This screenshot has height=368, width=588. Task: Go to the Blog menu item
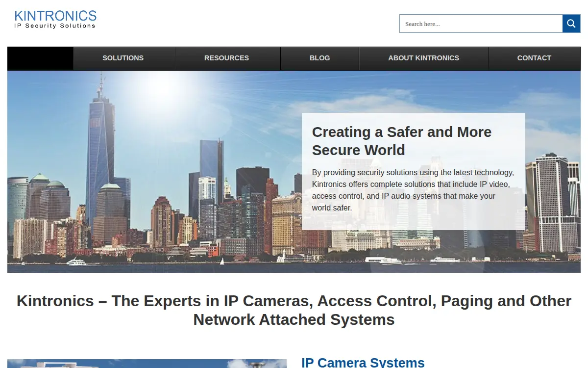click(x=319, y=58)
